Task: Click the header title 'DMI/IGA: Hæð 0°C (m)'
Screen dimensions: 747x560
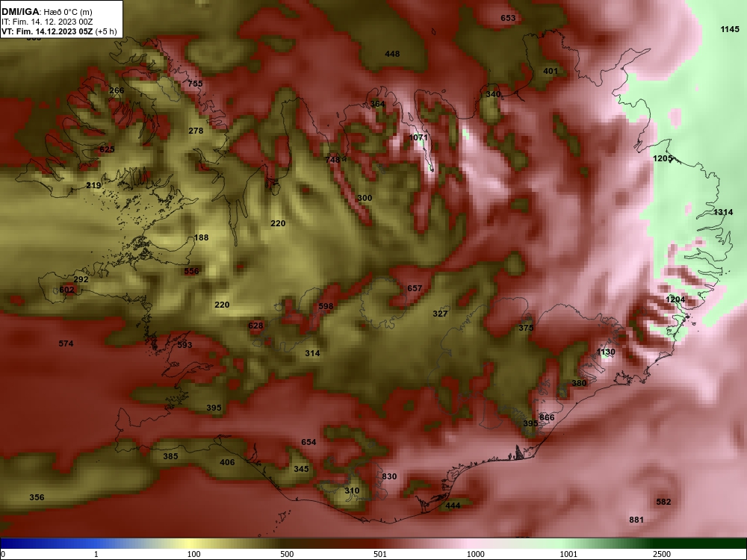Action: point(46,12)
